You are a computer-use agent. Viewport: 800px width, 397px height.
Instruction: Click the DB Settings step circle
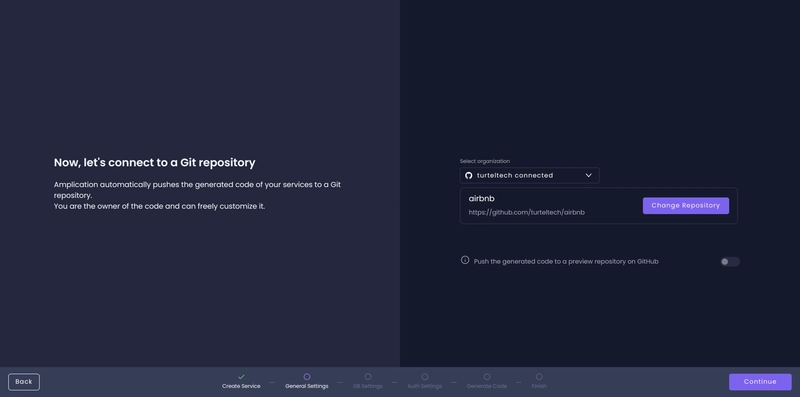coord(368,377)
